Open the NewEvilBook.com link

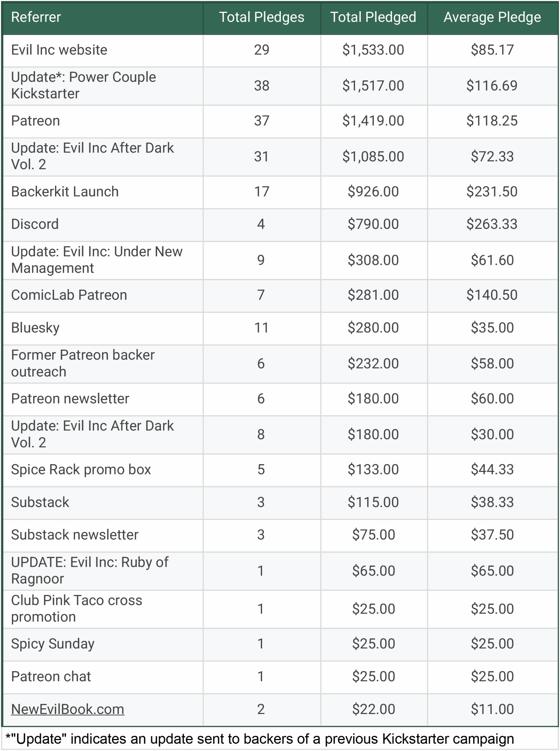coord(67,709)
